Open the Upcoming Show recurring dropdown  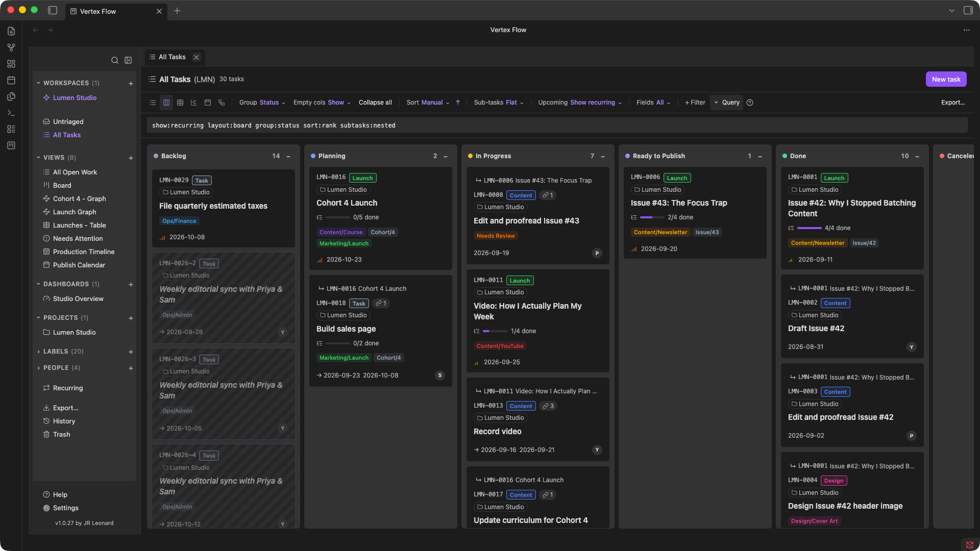click(x=580, y=103)
